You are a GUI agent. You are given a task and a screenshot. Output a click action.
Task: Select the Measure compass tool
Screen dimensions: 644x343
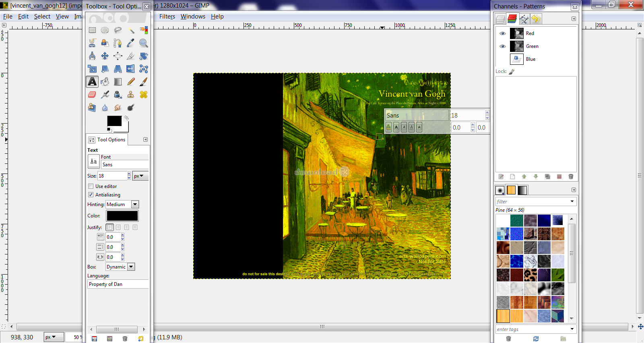pyautogui.click(x=92, y=56)
